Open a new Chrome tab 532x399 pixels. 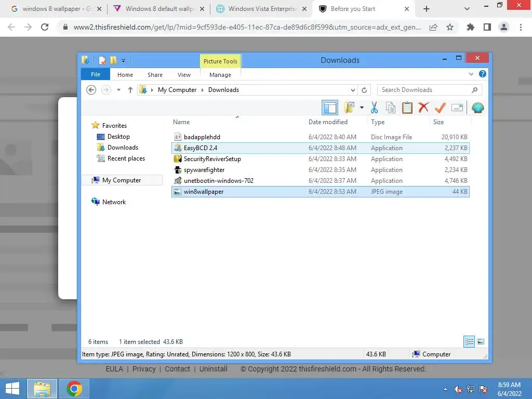(427, 9)
